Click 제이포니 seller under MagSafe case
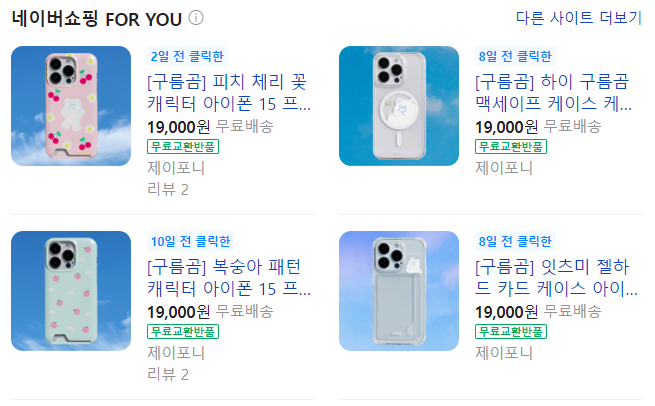 click(504, 168)
